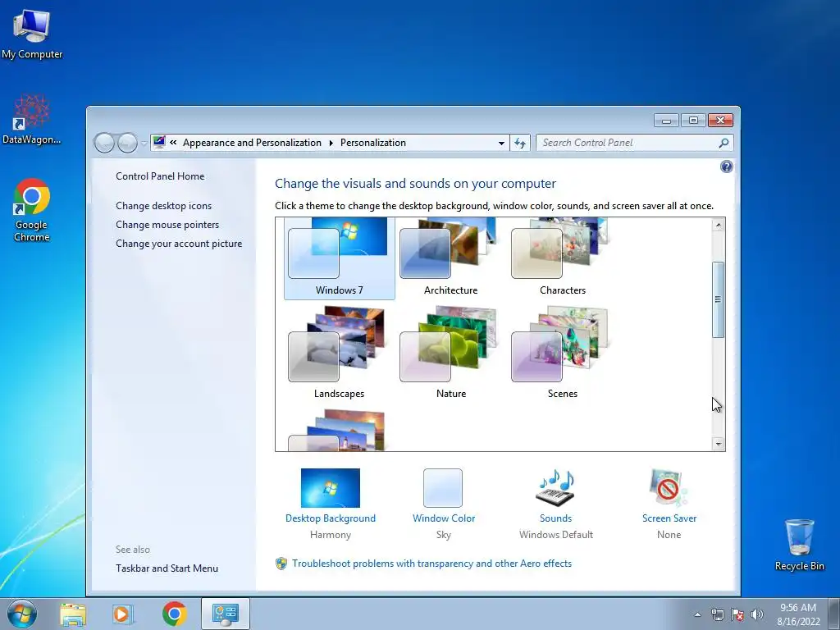The image size is (840, 630).
Task: Open the Desktop Background settings icon
Action: click(x=330, y=487)
